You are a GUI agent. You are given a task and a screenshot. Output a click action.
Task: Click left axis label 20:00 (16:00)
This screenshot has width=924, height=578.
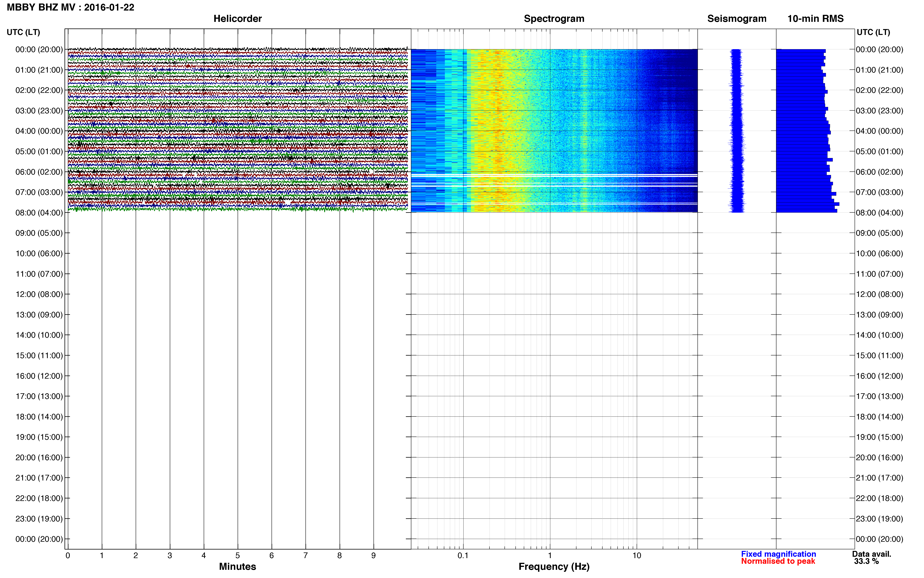tap(39, 458)
